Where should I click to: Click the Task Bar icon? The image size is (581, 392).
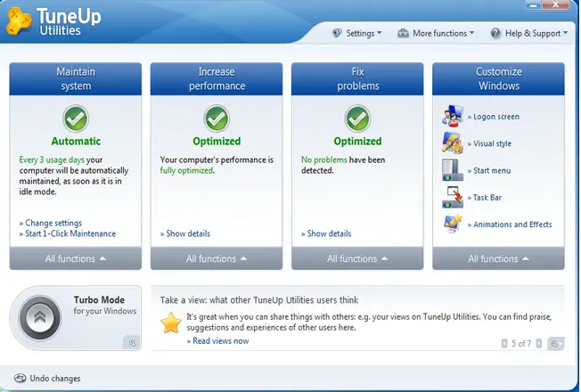[x=453, y=197]
